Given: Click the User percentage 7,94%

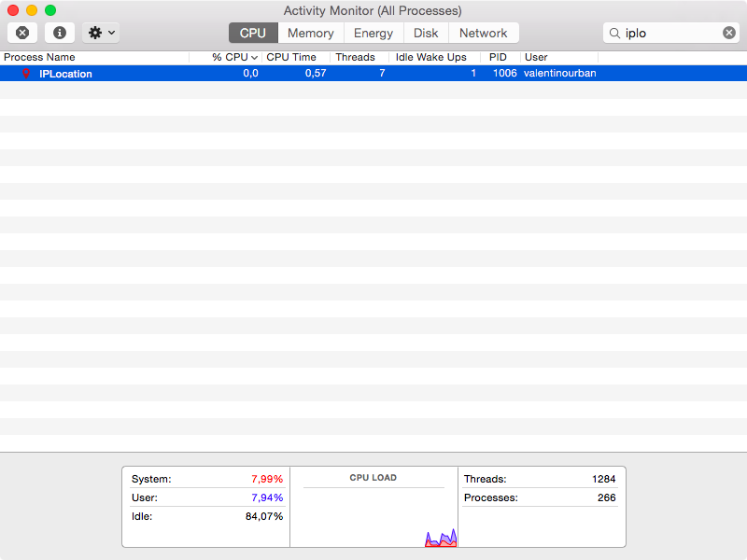Looking at the screenshot, I should [x=267, y=497].
